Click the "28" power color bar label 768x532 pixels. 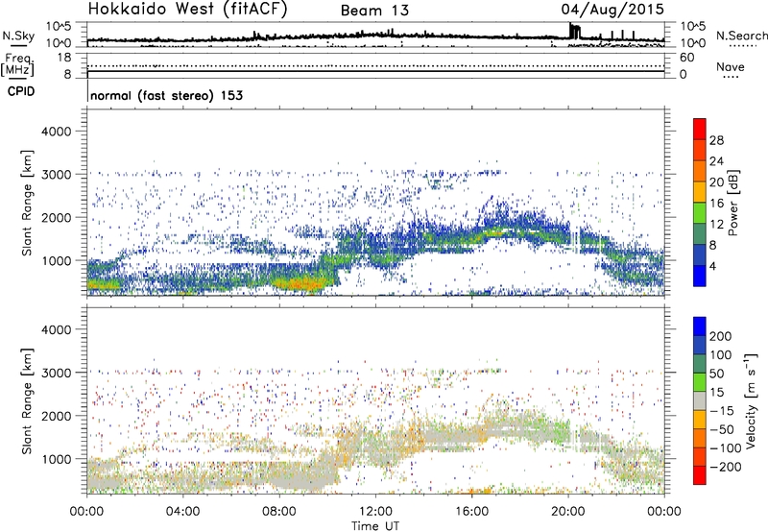pyautogui.click(x=716, y=140)
